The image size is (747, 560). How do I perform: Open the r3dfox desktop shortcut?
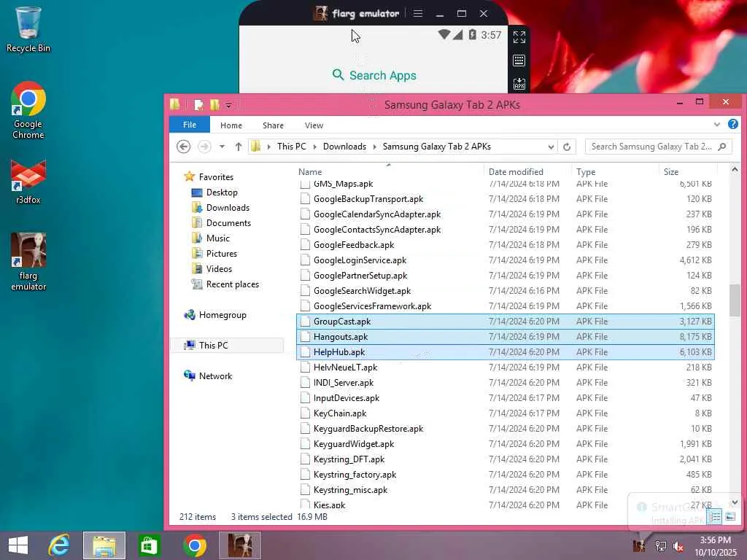pos(28,182)
